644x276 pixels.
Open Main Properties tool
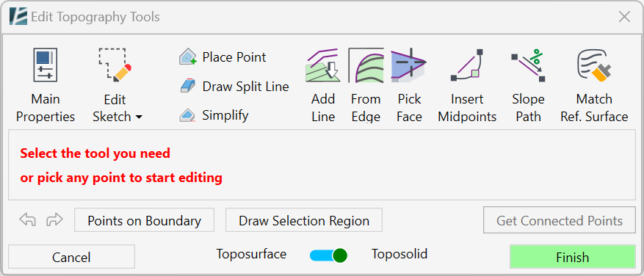(x=46, y=86)
